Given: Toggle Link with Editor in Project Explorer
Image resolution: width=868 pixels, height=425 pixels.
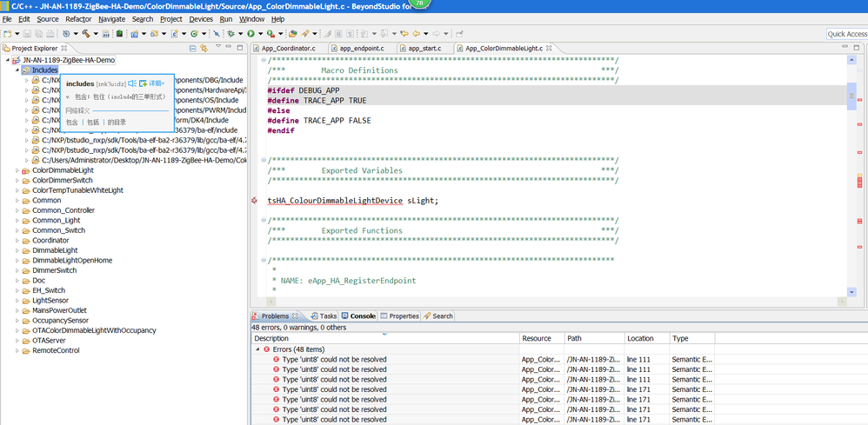Looking at the screenshot, I should point(204,49).
